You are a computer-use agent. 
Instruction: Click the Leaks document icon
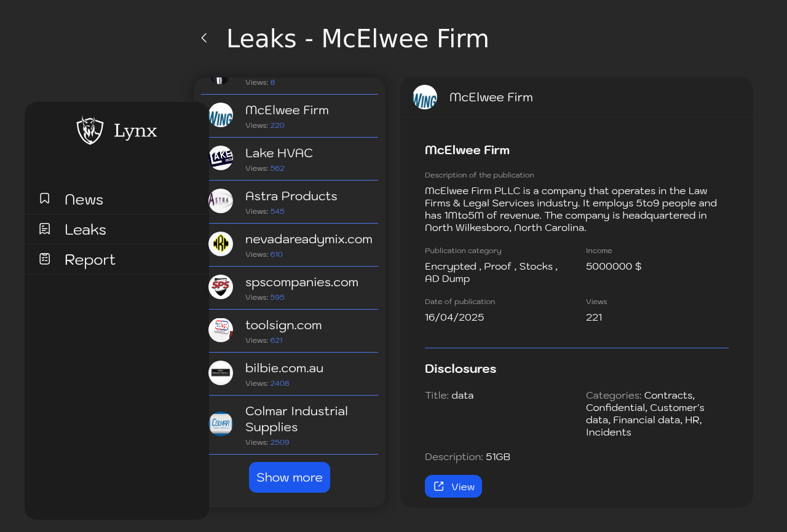(x=45, y=229)
